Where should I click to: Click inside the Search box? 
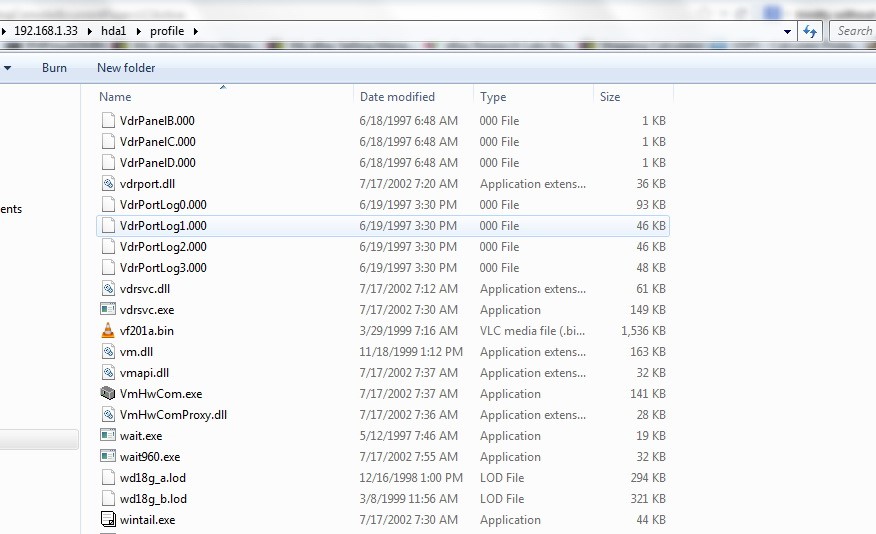click(853, 31)
